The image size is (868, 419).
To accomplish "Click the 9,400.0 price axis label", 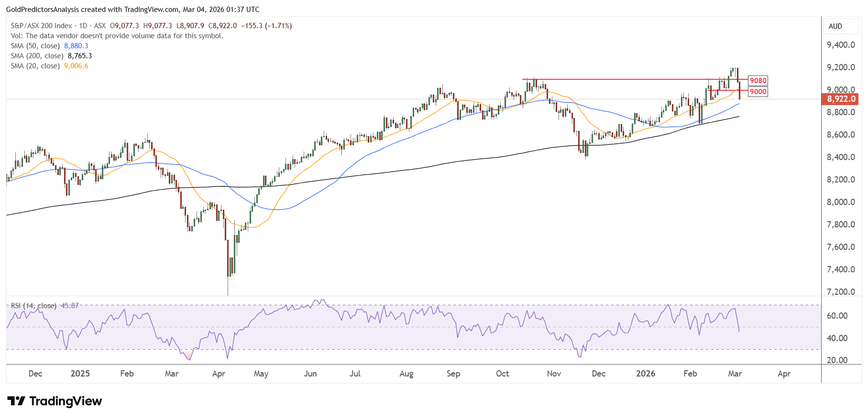I will pos(841,45).
